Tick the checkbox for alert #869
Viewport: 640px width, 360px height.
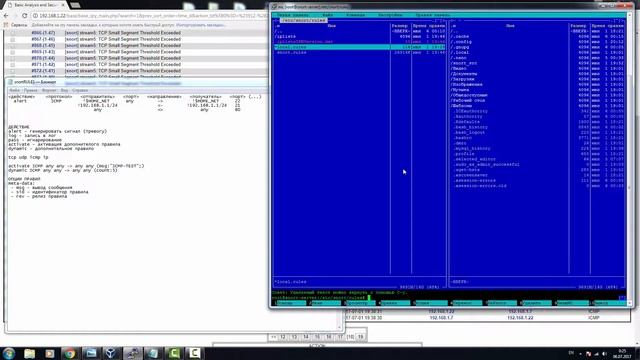coord(13,52)
